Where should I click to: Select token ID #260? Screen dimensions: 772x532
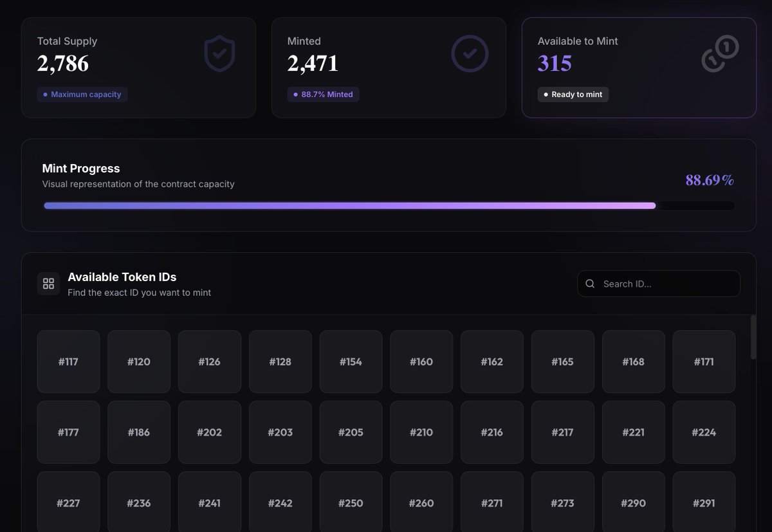point(421,502)
